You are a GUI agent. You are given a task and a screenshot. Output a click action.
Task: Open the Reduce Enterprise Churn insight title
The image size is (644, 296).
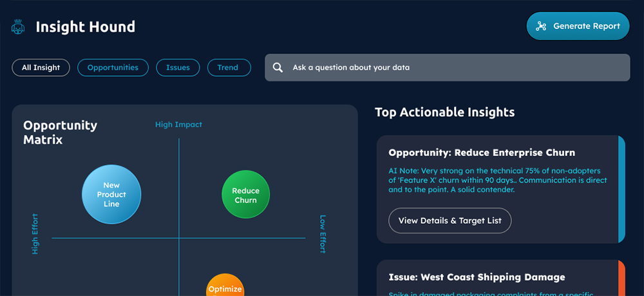click(x=482, y=153)
